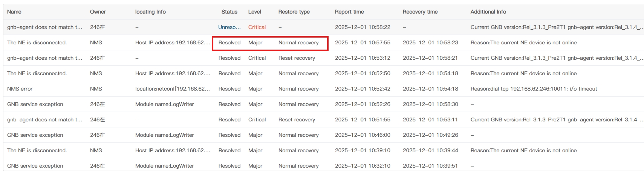Sort by the Owner column header
The height and width of the screenshot is (174, 644).
(98, 12)
